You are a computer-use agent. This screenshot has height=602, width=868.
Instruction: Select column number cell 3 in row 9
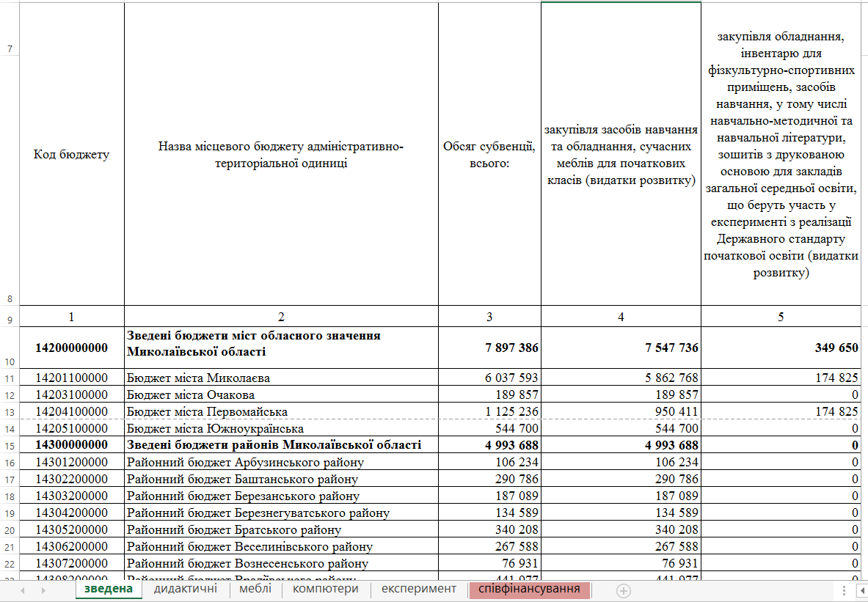point(489,317)
